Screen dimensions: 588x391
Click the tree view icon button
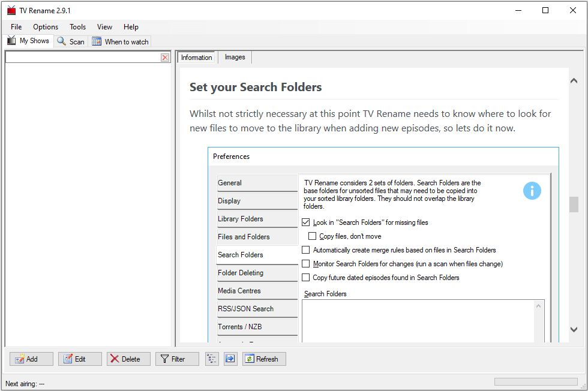tap(212, 359)
